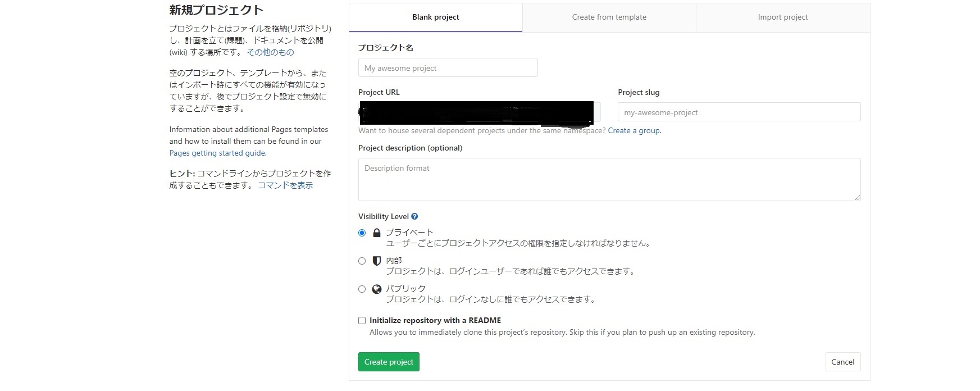Click into the Project slug field

pyautogui.click(x=739, y=112)
